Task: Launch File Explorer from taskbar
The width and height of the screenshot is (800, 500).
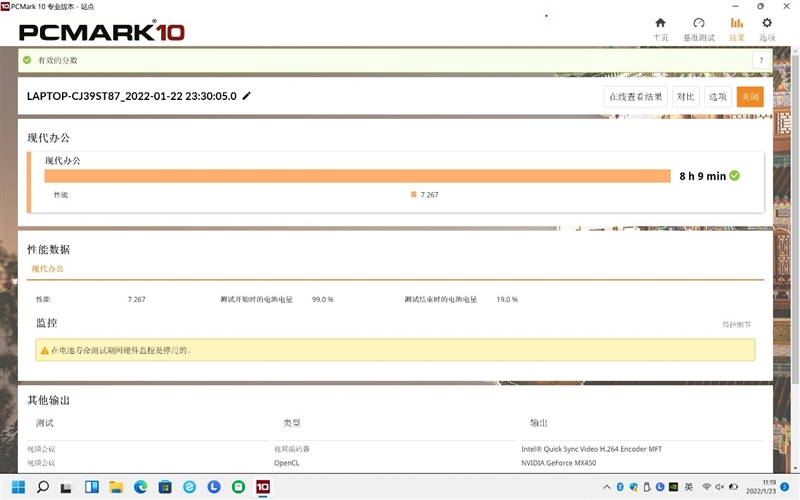Action: pyautogui.click(x=116, y=487)
